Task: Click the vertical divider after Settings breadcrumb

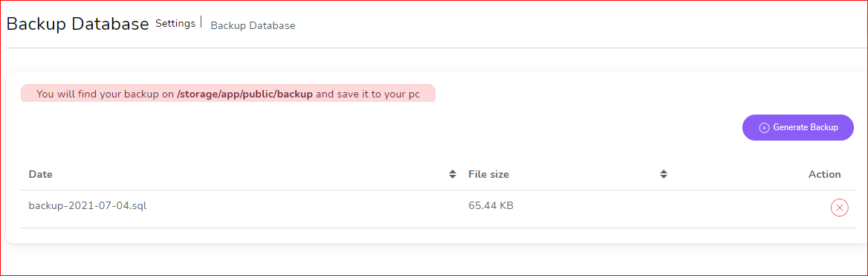Action: click(x=201, y=22)
